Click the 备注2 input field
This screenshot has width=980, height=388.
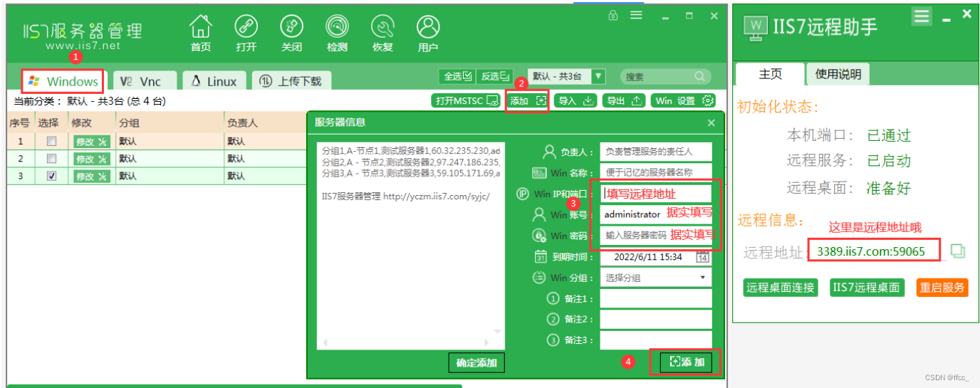[x=656, y=319]
